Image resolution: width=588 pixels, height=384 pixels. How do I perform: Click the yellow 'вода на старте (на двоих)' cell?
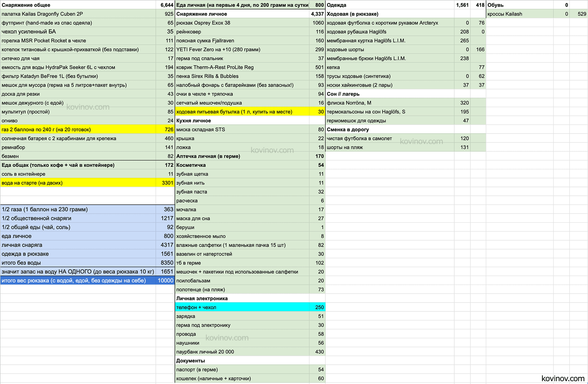(x=78, y=183)
